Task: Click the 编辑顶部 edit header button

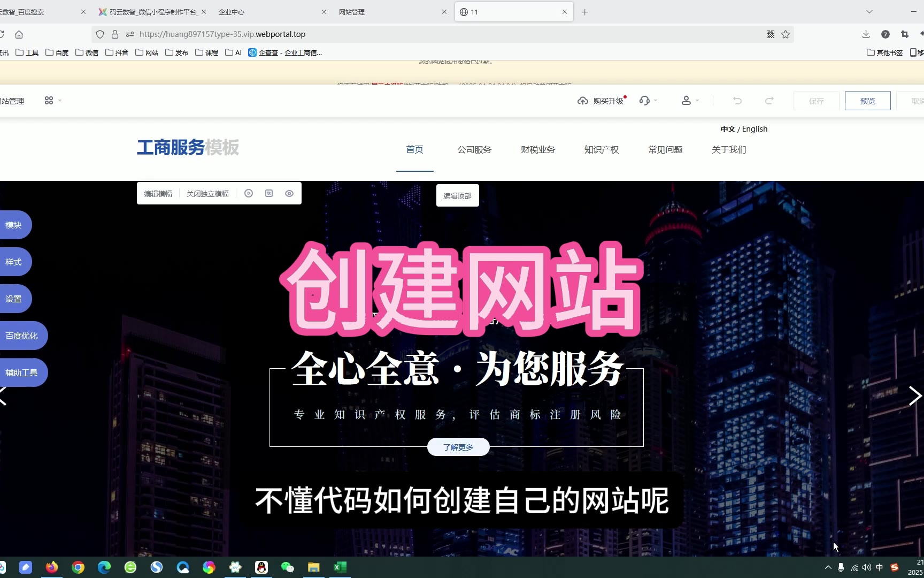Action: (458, 196)
